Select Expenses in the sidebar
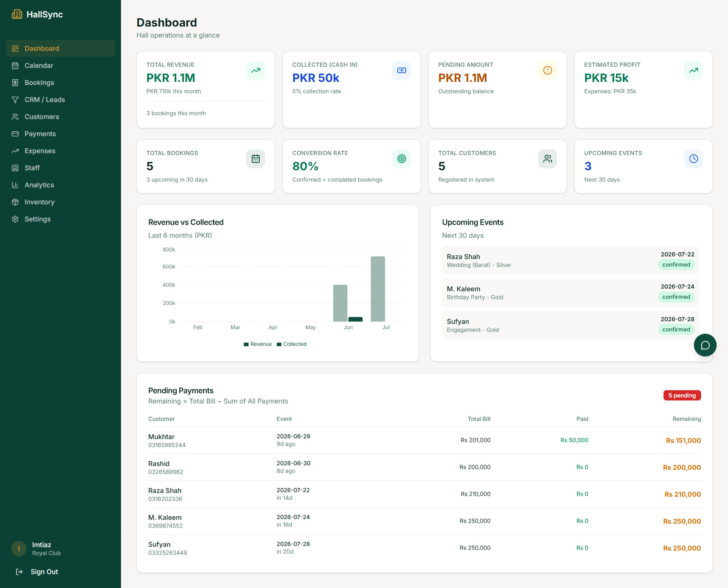The height and width of the screenshot is (588, 728). pos(60,151)
